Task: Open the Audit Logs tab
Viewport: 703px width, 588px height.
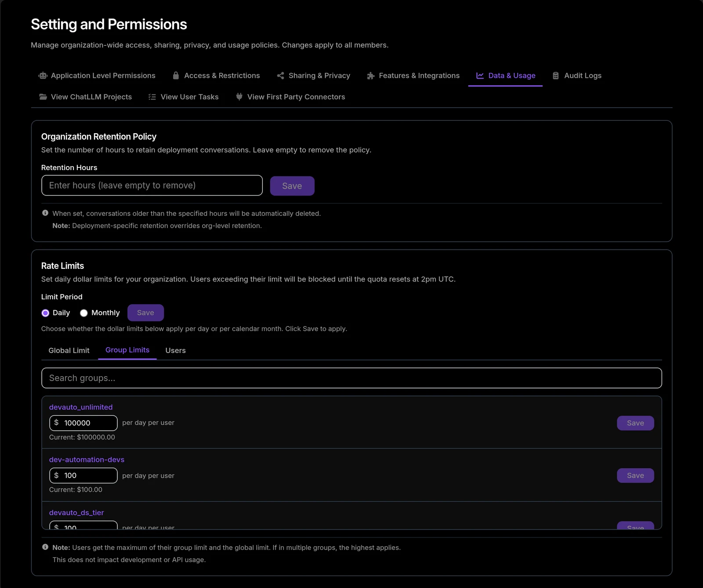Action: [577, 76]
